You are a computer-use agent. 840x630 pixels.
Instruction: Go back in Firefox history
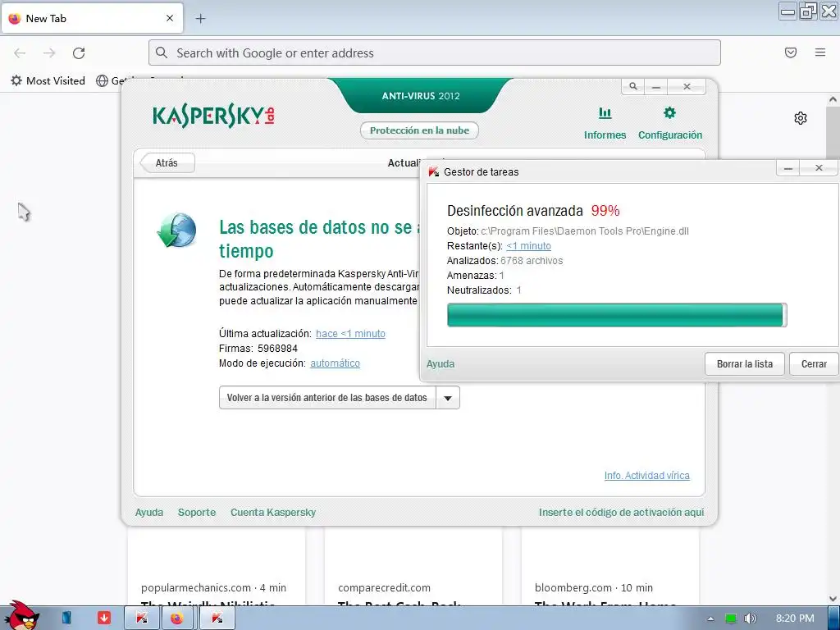coord(20,53)
